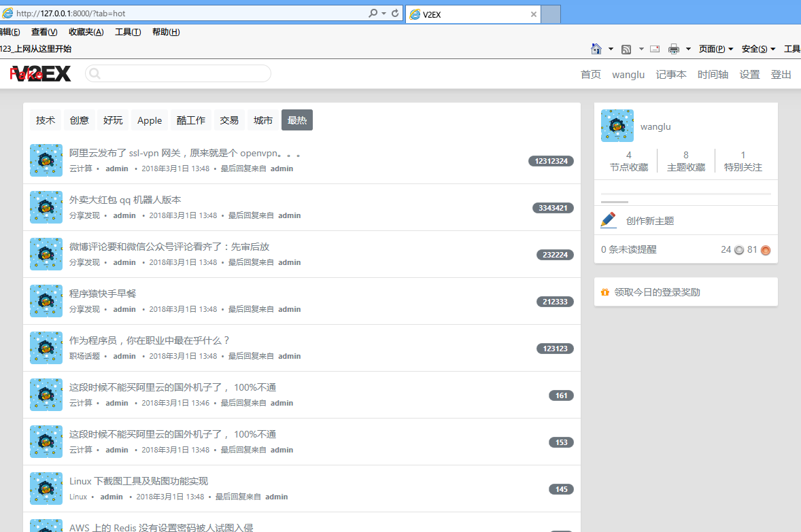This screenshot has width=801, height=532.
Task: Open the Home button dropdown arrow
Action: pos(611,49)
